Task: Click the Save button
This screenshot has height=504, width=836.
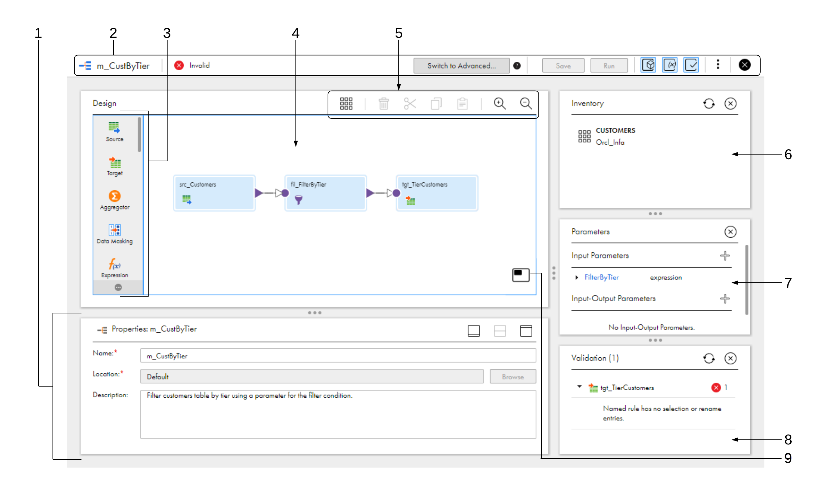Action: 563,66
